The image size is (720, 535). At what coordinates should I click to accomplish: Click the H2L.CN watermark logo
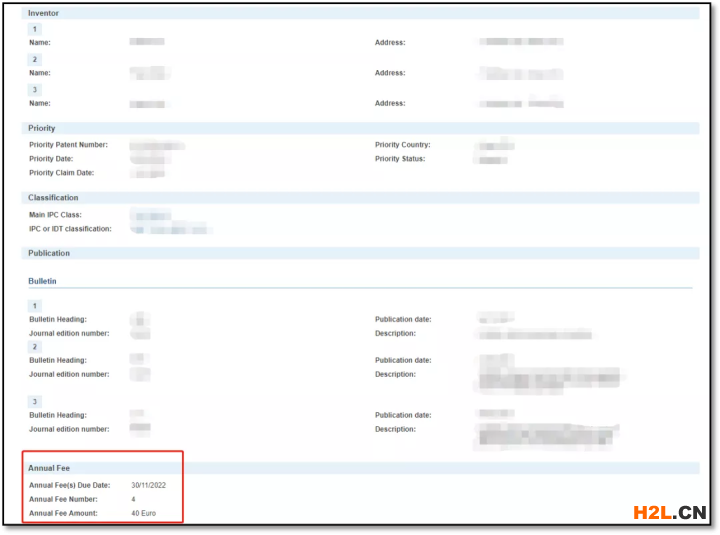click(670, 513)
